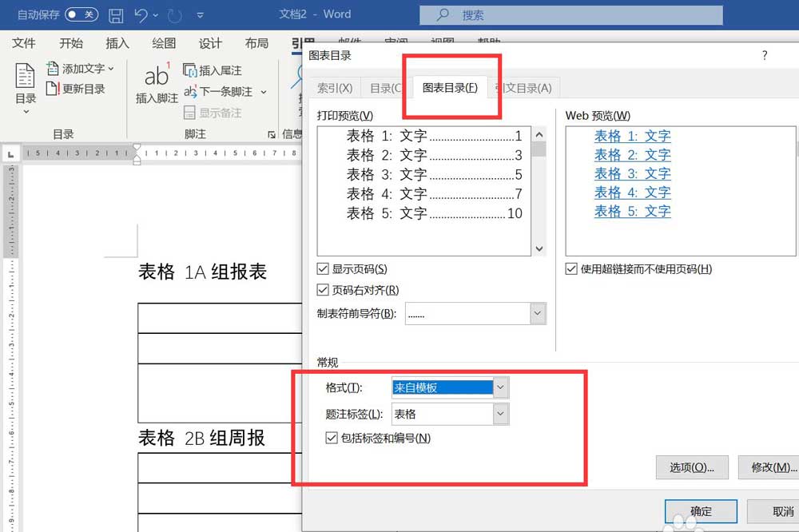Click the 插入脚注 ab icon

pos(157,75)
